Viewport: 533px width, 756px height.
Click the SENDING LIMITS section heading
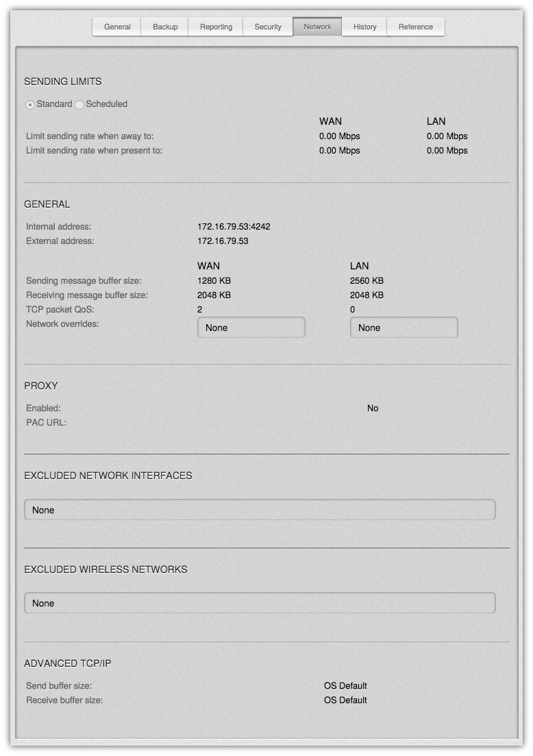tap(62, 82)
